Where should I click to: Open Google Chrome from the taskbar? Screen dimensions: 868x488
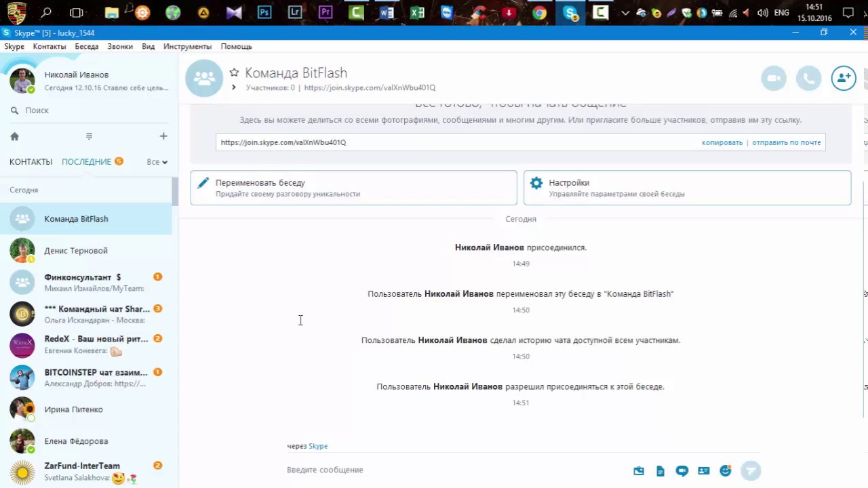tap(539, 12)
